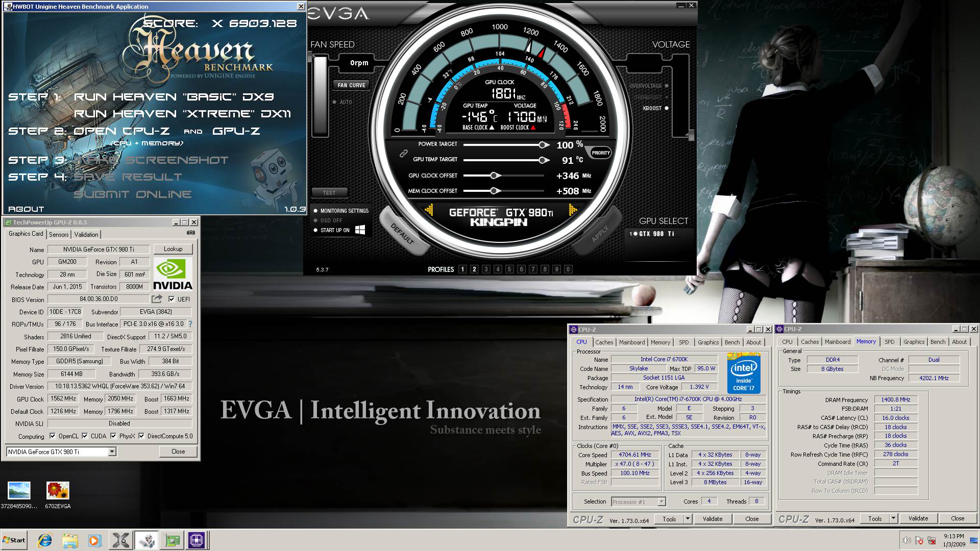Click the BIOS export share icon in GPU-Z
Screen dimensions: 980x551
(157, 299)
